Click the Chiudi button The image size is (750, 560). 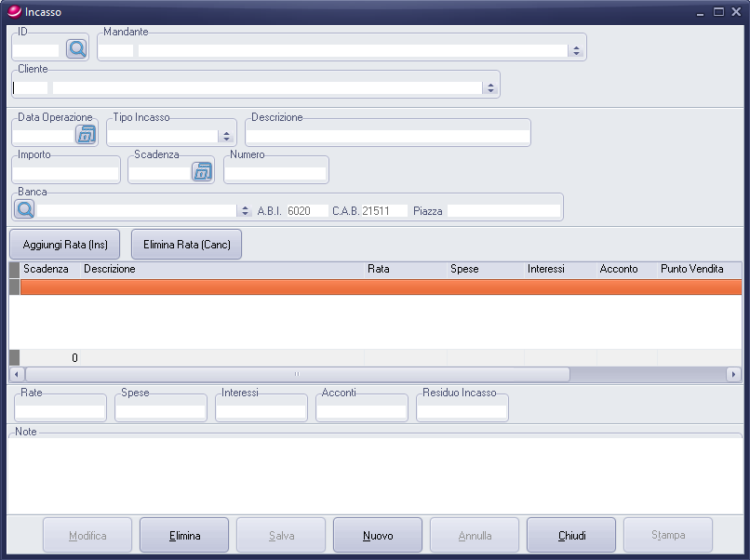pyautogui.click(x=571, y=536)
